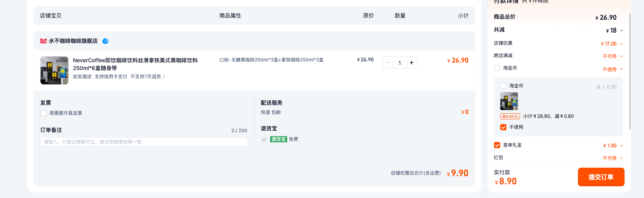Click the 原价 column header
The height and width of the screenshot is (198, 644).
pyautogui.click(x=368, y=16)
